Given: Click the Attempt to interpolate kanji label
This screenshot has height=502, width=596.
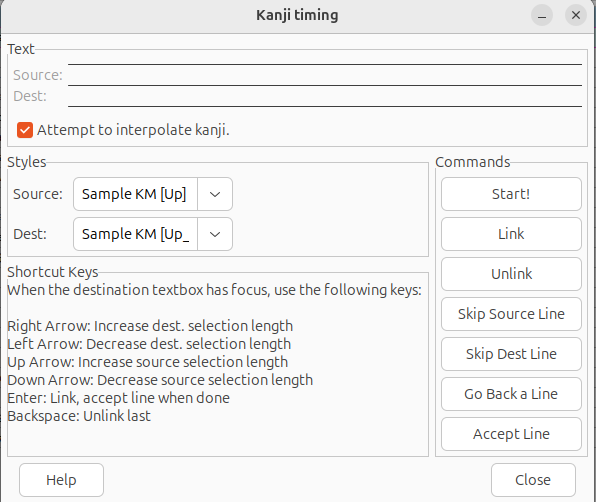Looking at the screenshot, I should point(133,130).
